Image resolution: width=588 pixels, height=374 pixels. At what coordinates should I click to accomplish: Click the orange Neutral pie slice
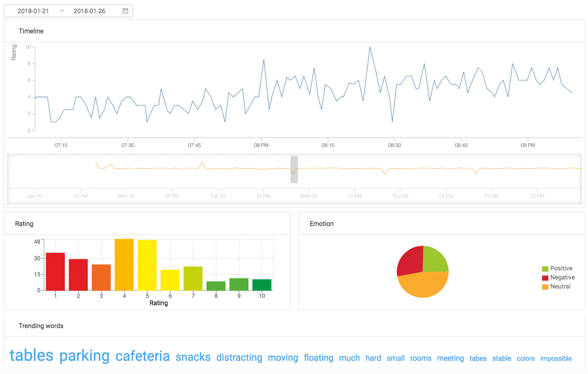(424, 285)
